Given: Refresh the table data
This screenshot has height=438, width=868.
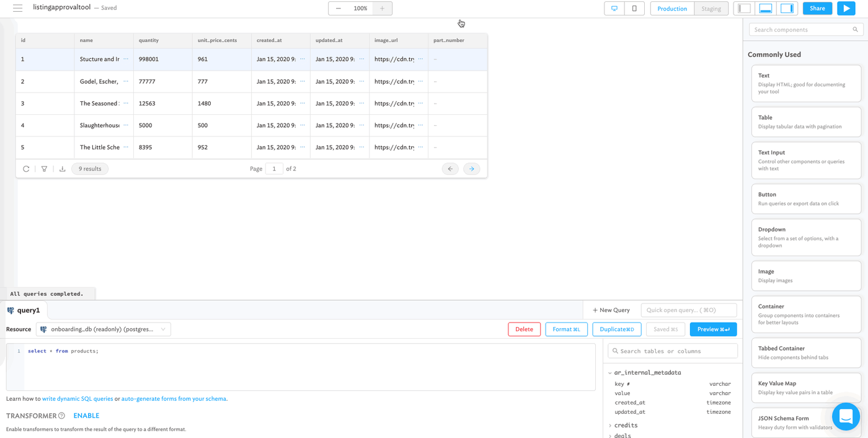Looking at the screenshot, I should 26,169.
